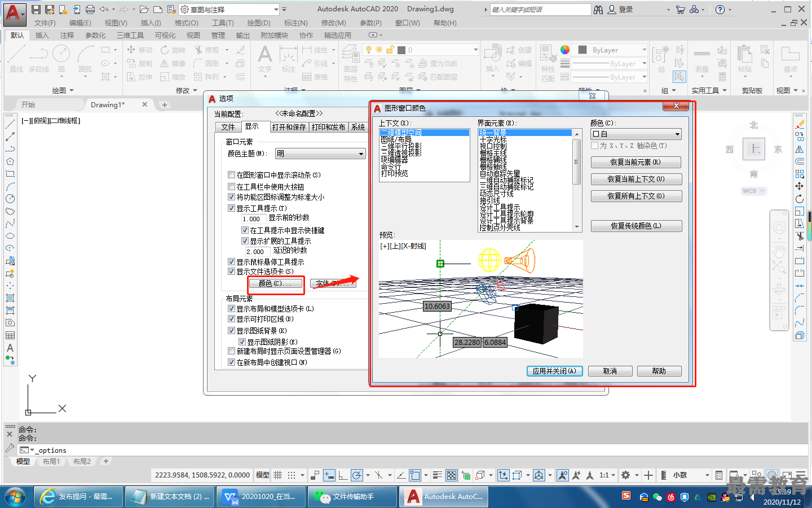Toggle 显示文件选项卡 checkbox
This screenshot has height=508, width=812.
pyautogui.click(x=232, y=271)
